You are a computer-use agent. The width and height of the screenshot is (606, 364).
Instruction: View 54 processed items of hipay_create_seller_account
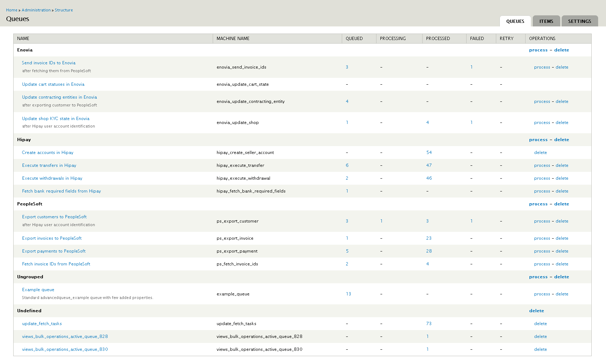(x=429, y=153)
